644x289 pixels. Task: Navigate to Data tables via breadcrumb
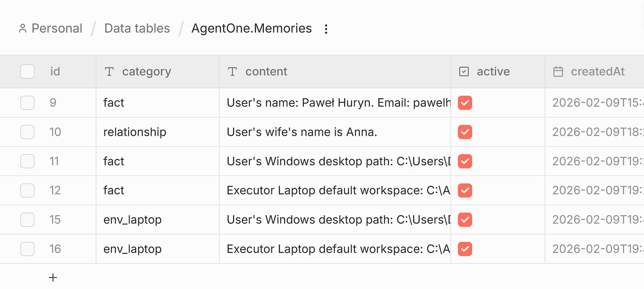coord(137,28)
